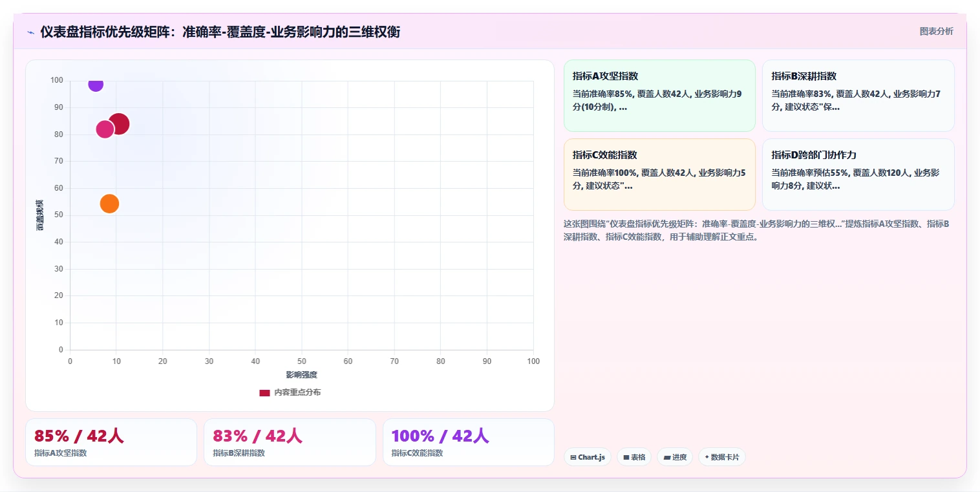Click the orange bubble in the chart
This screenshot has width=980, height=492.
click(110, 204)
